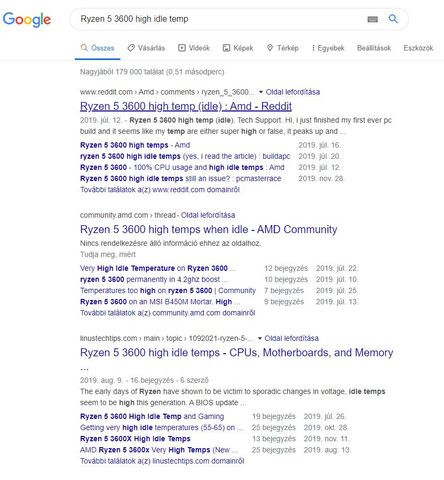Open the on-screen keyboard icon
This screenshot has width=444, height=480.
click(372, 19)
